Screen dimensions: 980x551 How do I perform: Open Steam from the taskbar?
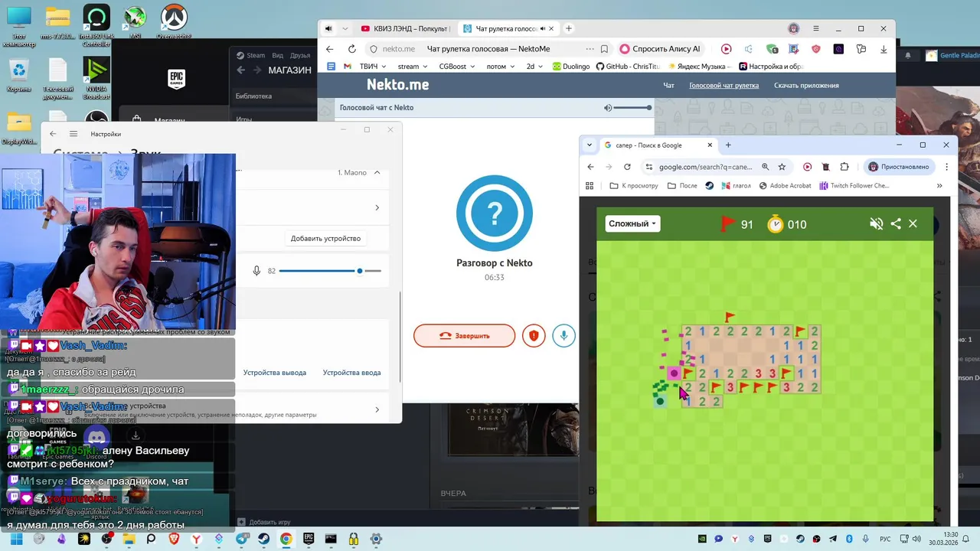click(263, 539)
